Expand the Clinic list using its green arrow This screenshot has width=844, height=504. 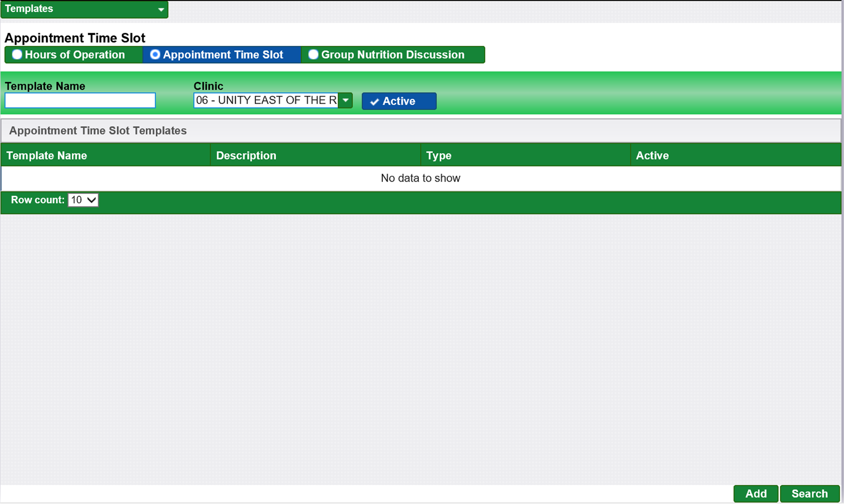[x=345, y=101]
